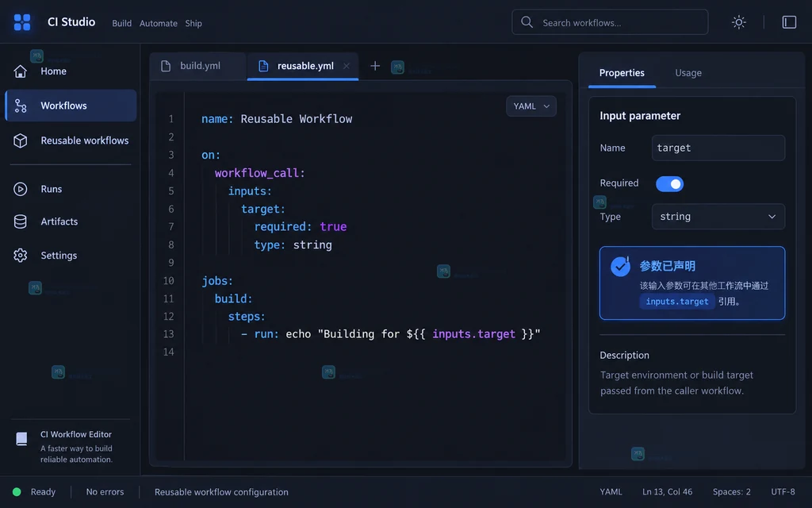Click the green Ready status dot
The height and width of the screenshot is (508, 812).
tap(17, 492)
